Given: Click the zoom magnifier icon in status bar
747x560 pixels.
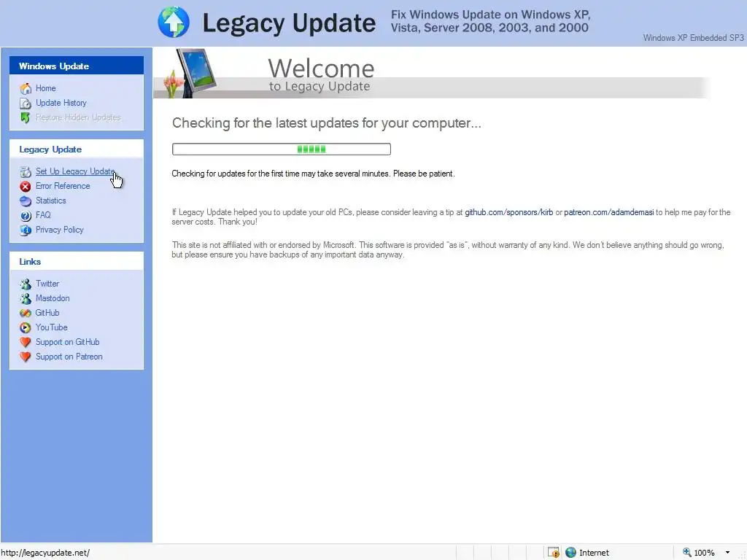Looking at the screenshot, I should pyautogui.click(x=686, y=553).
